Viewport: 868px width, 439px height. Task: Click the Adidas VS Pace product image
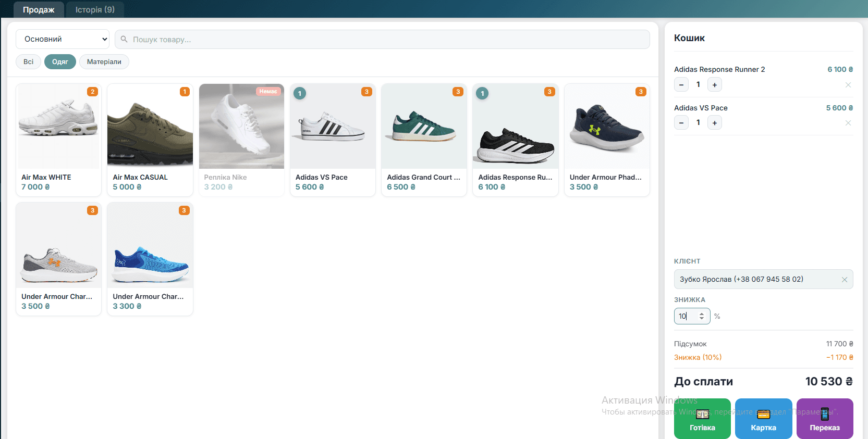click(x=333, y=126)
